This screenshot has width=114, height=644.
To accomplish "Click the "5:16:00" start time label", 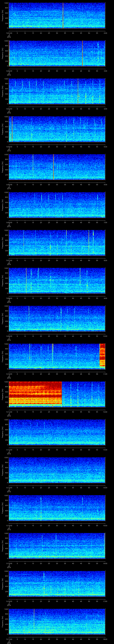I will (x=9, y=601).
